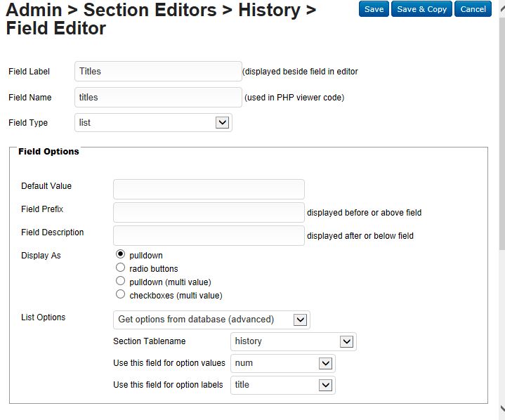Open the Field Type dropdown

[x=153, y=122]
